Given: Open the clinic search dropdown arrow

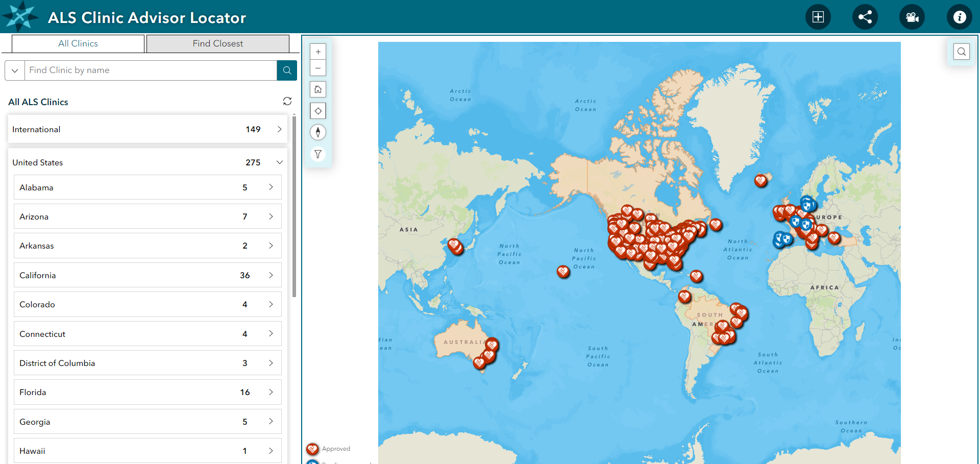Looking at the screenshot, I should (15, 70).
